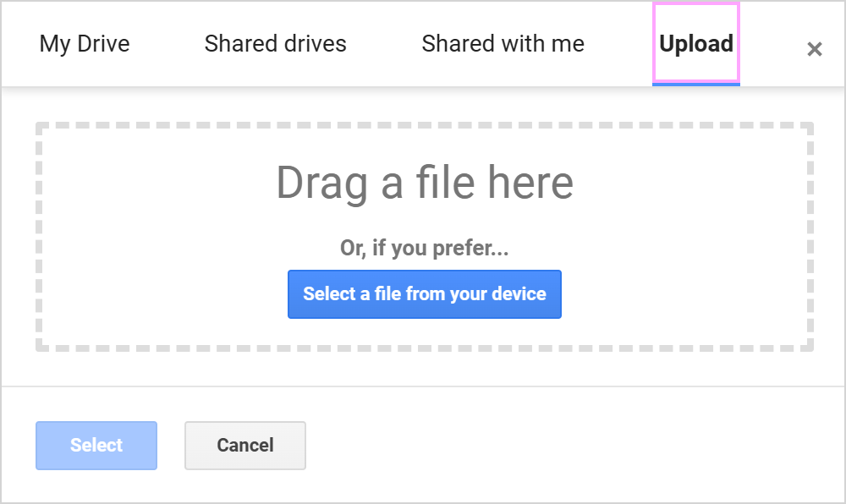The width and height of the screenshot is (846, 504).
Task: Cancel the file picker dialog
Action: pos(245,446)
